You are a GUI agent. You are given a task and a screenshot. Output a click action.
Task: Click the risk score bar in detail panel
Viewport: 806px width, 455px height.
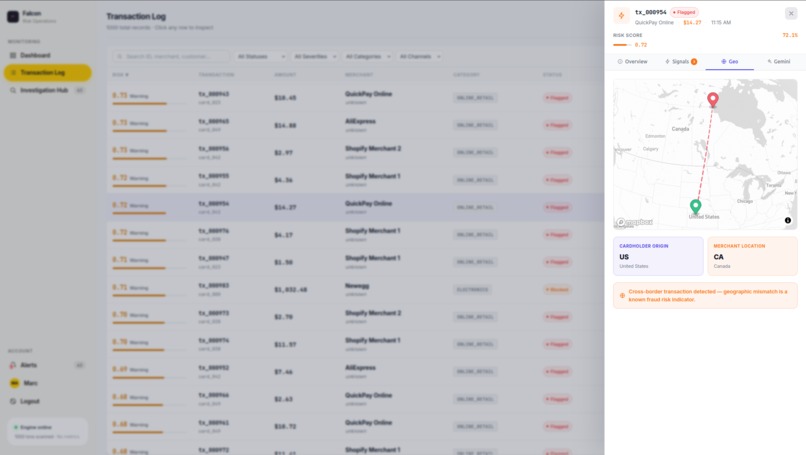click(622, 45)
